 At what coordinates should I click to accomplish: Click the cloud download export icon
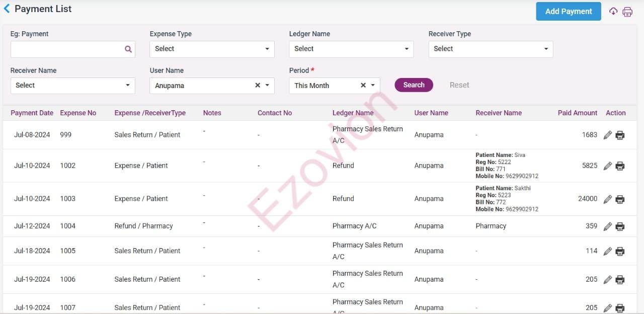[613, 12]
